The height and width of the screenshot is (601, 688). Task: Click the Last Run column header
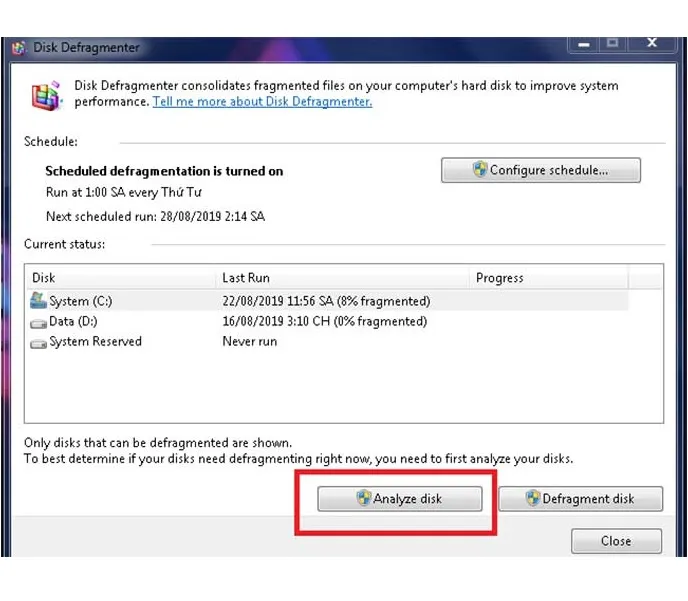343,278
